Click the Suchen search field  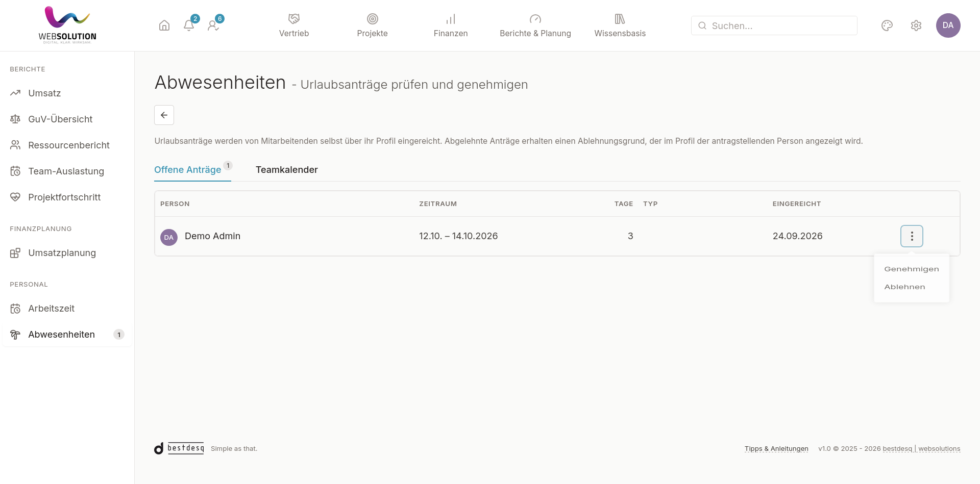[774, 26]
